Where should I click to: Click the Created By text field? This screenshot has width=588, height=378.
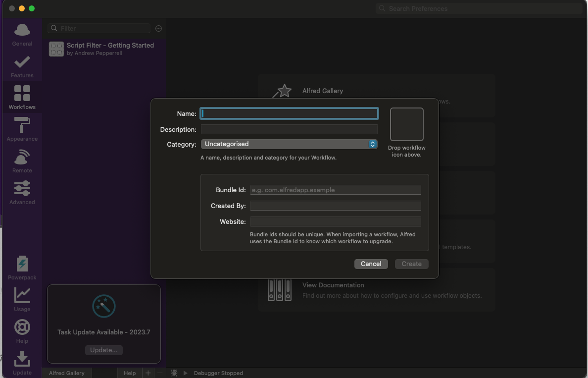coord(336,205)
